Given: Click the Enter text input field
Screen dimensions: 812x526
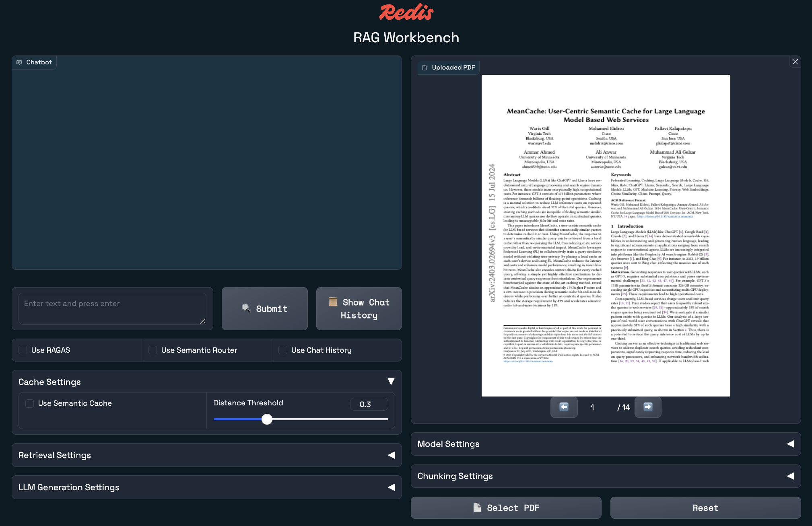Looking at the screenshot, I should (x=112, y=308).
